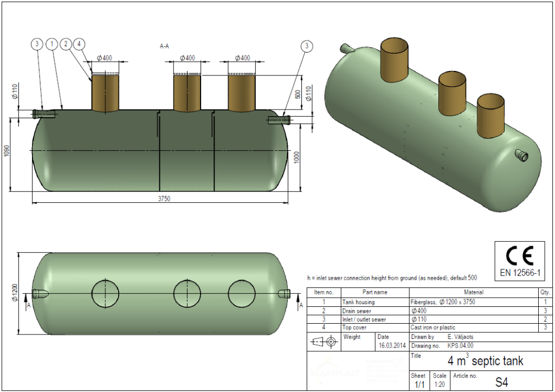555x392 pixels.
Task: Select item balloon number 2
Action: (66, 43)
